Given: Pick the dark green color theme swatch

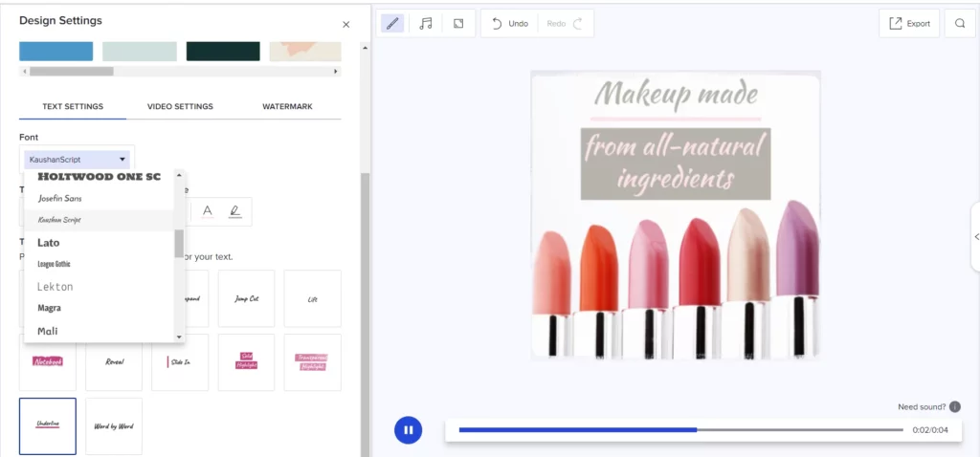Looking at the screenshot, I should 223,52.
